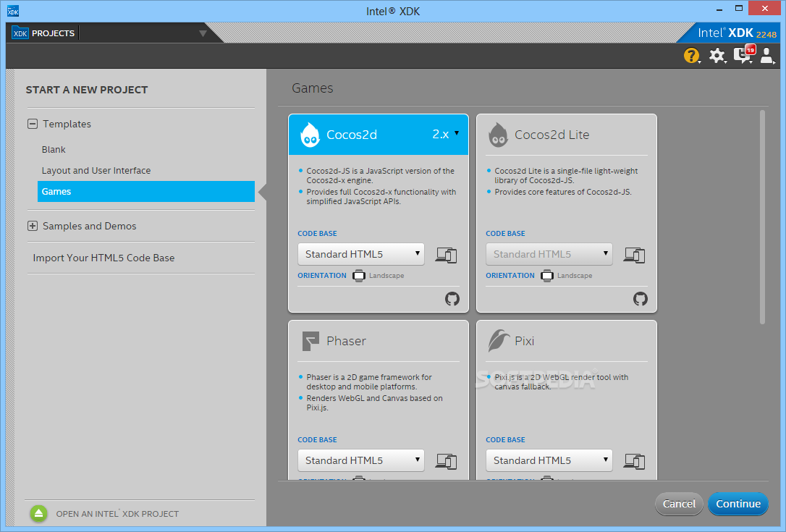Close the Intel XDK window

pyautogui.click(x=764, y=9)
